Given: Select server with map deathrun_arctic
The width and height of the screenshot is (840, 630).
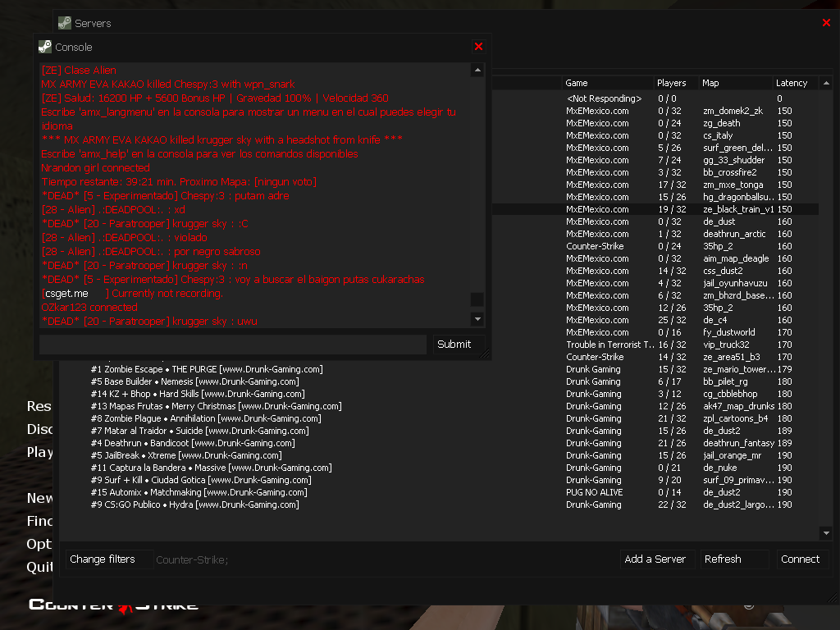Looking at the screenshot, I should pyautogui.click(x=655, y=234).
